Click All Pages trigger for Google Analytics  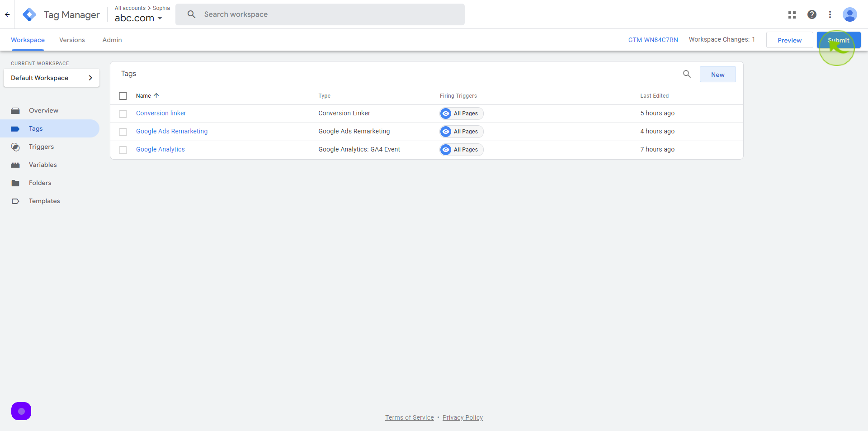[462, 150]
